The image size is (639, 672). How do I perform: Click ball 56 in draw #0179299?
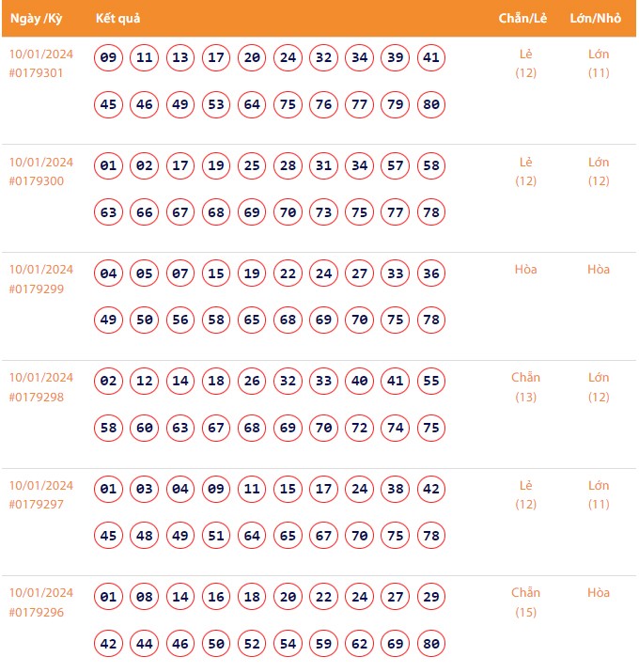point(180,320)
